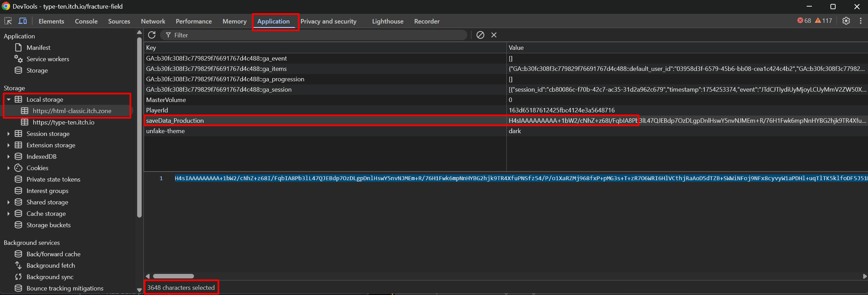Switch to the Performance tab
The image size is (868, 295).
click(x=194, y=21)
